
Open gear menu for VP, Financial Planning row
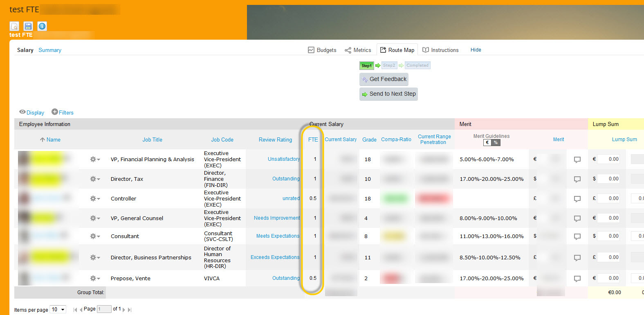[95, 159]
